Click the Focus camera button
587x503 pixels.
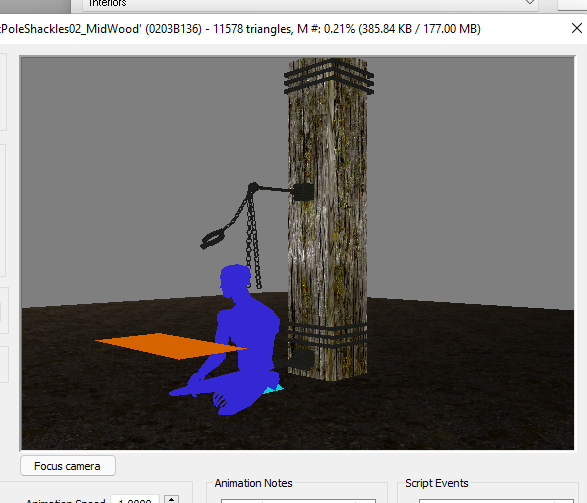[68, 466]
